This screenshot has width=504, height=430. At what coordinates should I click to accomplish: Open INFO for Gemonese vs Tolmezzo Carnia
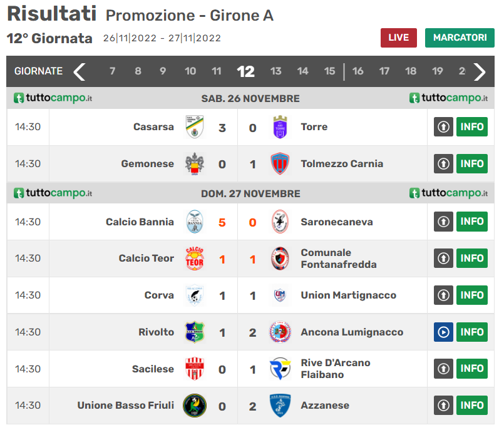472,164
